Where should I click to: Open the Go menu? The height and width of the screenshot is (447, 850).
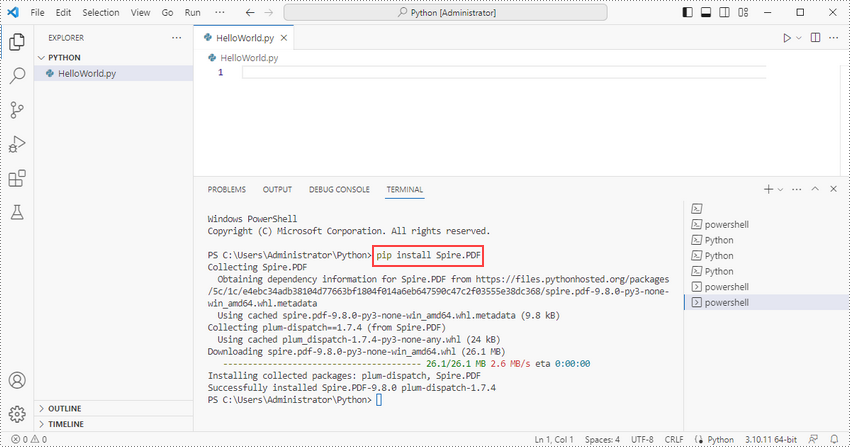[168, 12]
